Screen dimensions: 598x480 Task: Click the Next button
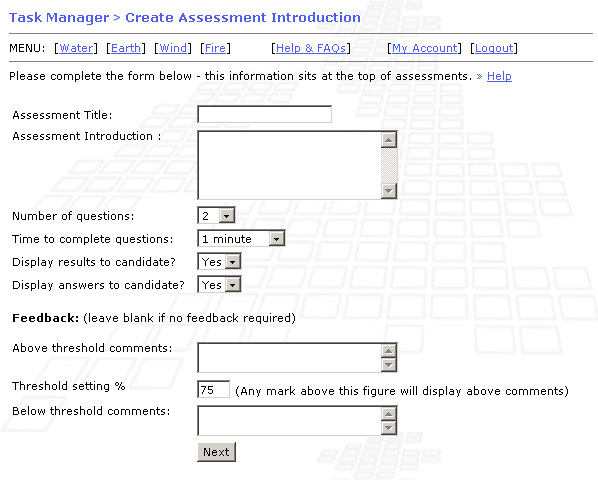pyautogui.click(x=216, y=452)
